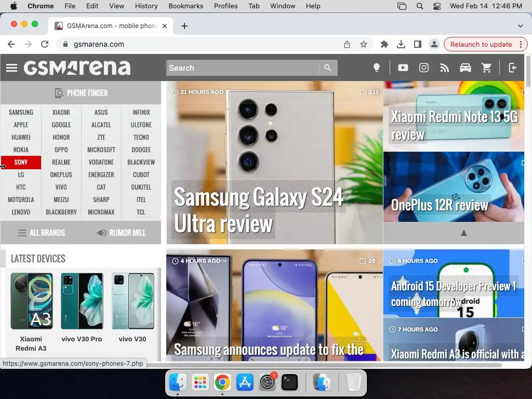Click the page vertical scrollbar
Image resolution: width=532 pixels, height=399 pixels.
[x=528, y=71]
